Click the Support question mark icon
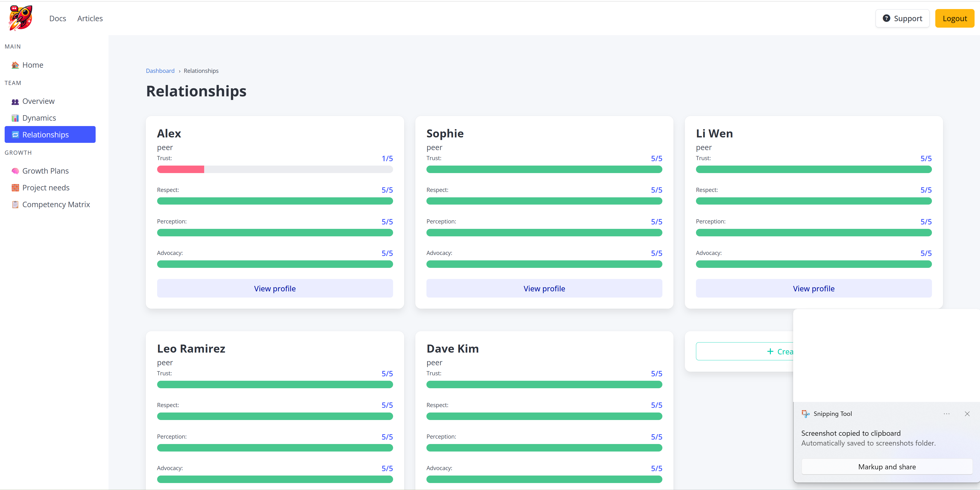This screenshot has width=980, height=490. pos(886,18)
